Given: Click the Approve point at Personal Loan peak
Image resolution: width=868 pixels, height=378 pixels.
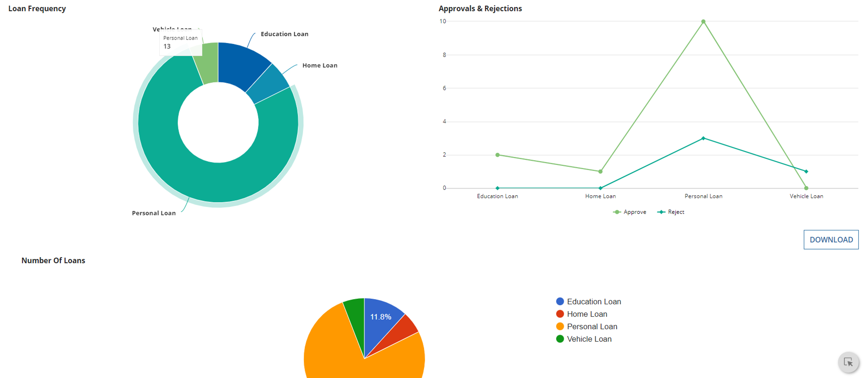Looking at the screenshot, I should [703, 21].
